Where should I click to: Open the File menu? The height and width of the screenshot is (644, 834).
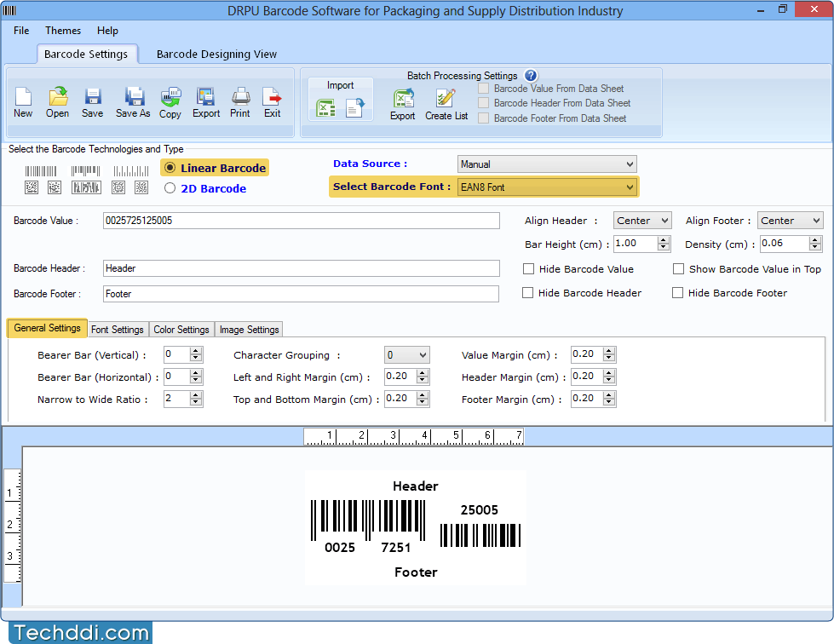coord(21,31)
